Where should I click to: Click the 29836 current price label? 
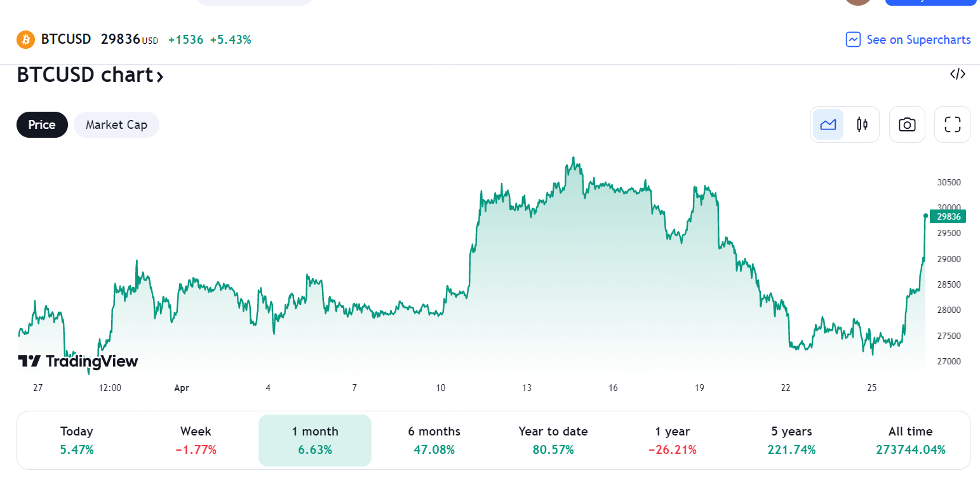pyautogui.click(x=948, y=216)
